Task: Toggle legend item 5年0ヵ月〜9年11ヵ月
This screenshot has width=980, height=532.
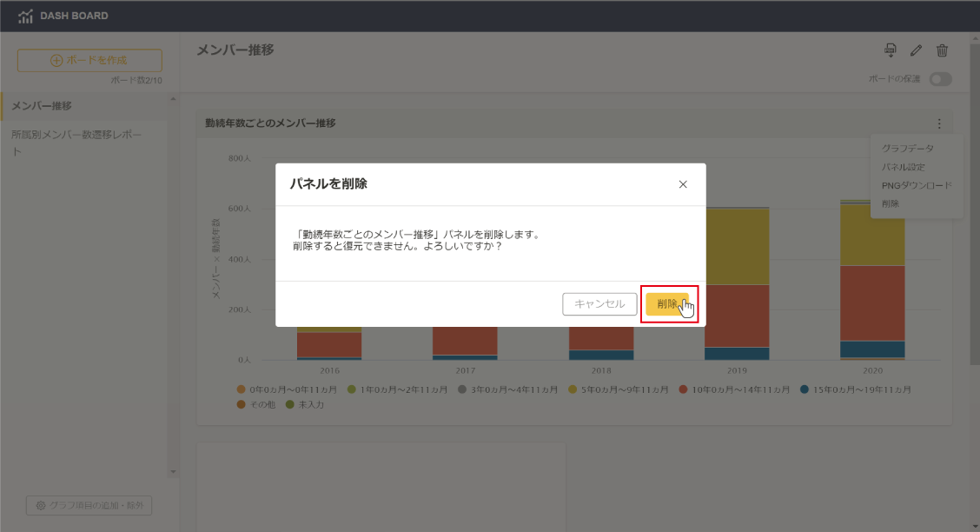Action: pos(618,389)
